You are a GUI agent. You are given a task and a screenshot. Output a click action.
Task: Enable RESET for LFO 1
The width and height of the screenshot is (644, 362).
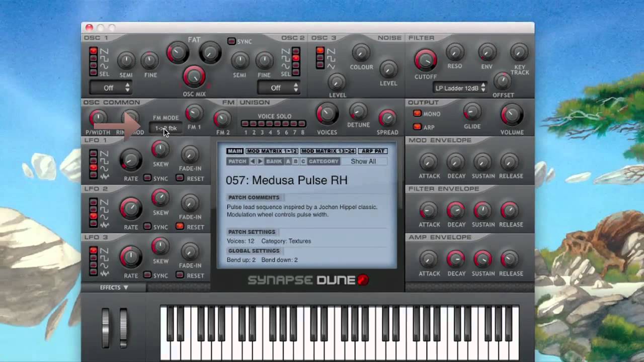tap(180, 178)
